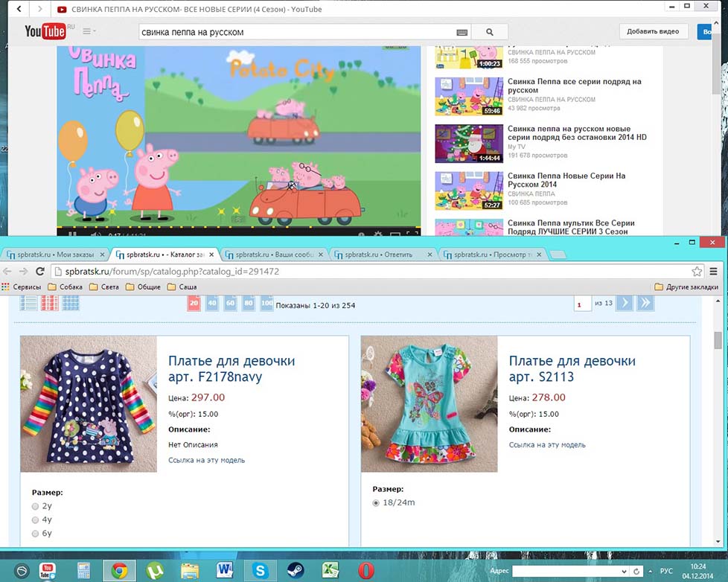728x582 pixels.
Task: Click the 'Добавить видео' button
Action: [652, 32]
